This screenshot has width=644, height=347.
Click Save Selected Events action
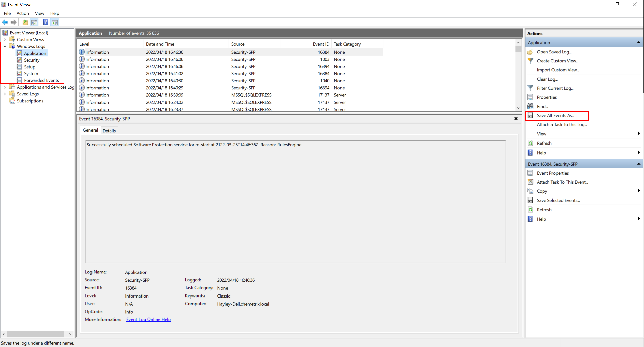(x=558, y=200)
